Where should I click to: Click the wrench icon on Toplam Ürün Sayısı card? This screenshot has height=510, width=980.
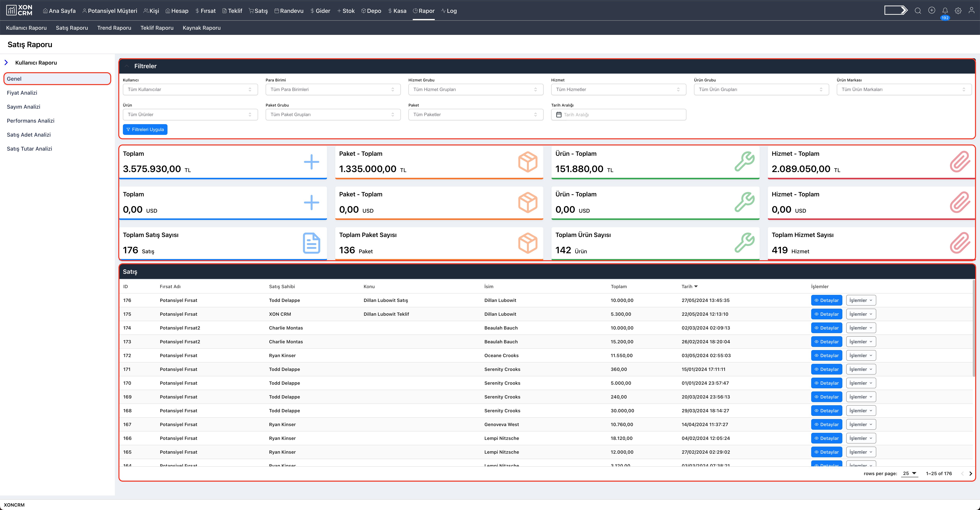tap(744, 243)
